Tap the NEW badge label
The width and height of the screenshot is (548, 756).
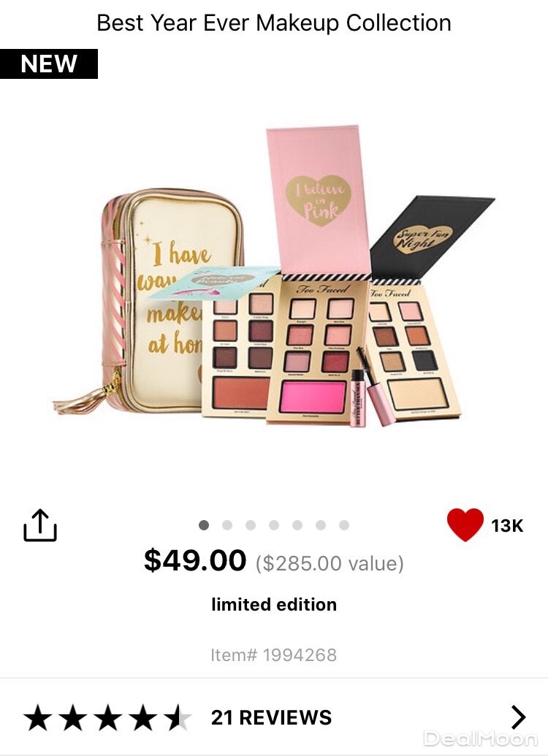(49, 64)
